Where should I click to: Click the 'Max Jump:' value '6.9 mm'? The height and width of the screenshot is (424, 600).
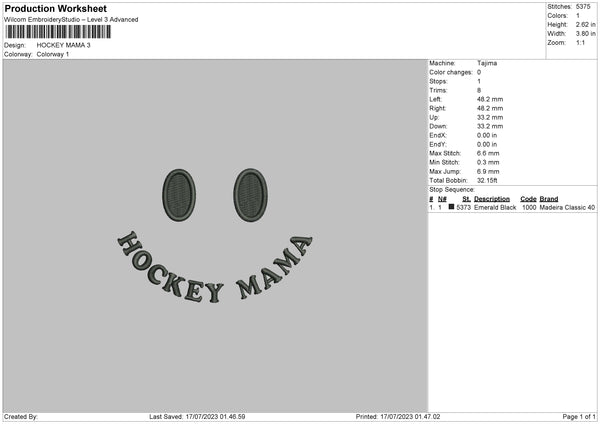point(488,172)
